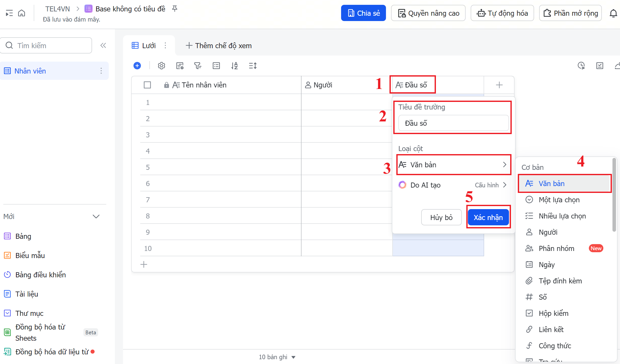The image size is (620, 364).
Task: Adjust row height icon in toolbar
Action: coord(253,66)
